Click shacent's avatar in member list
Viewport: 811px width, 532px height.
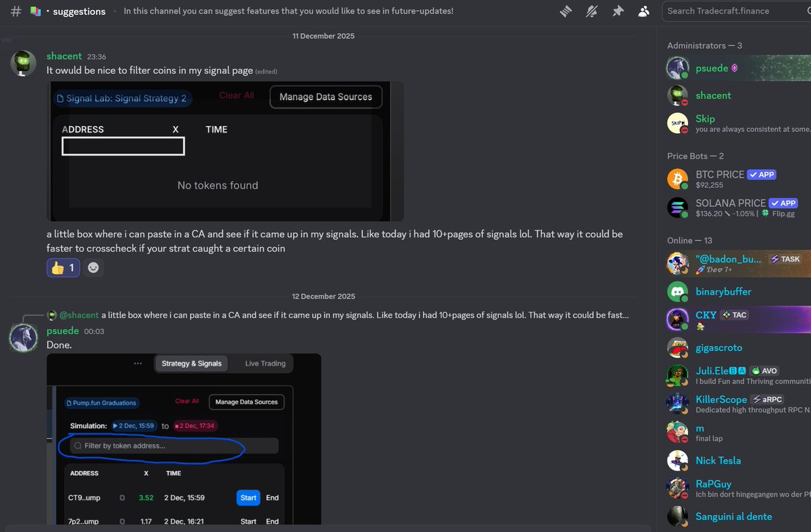click(678, 95)
